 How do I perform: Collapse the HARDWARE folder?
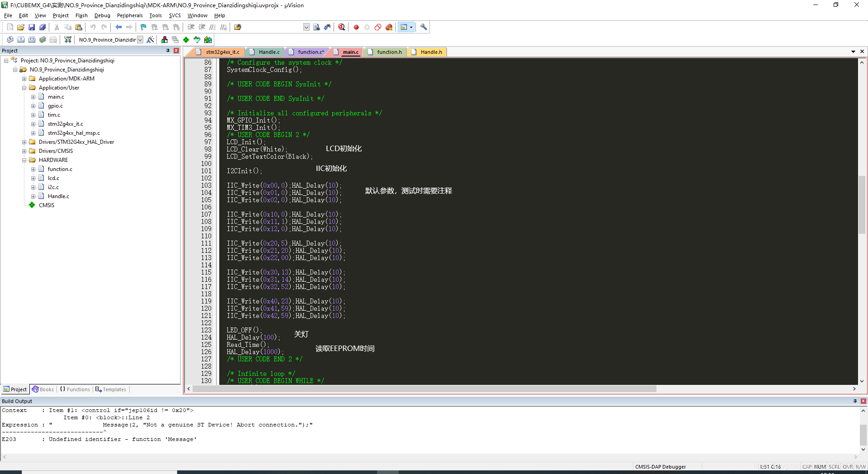coord(24,160)
